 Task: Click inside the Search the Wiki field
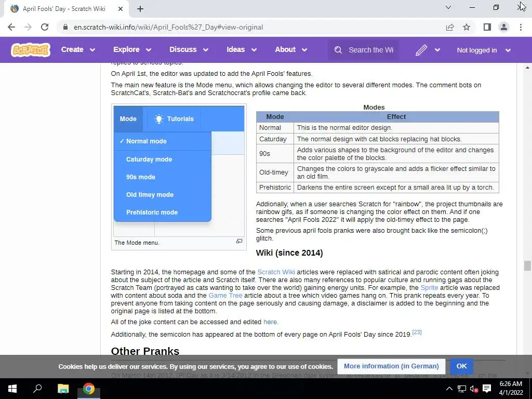371,50
